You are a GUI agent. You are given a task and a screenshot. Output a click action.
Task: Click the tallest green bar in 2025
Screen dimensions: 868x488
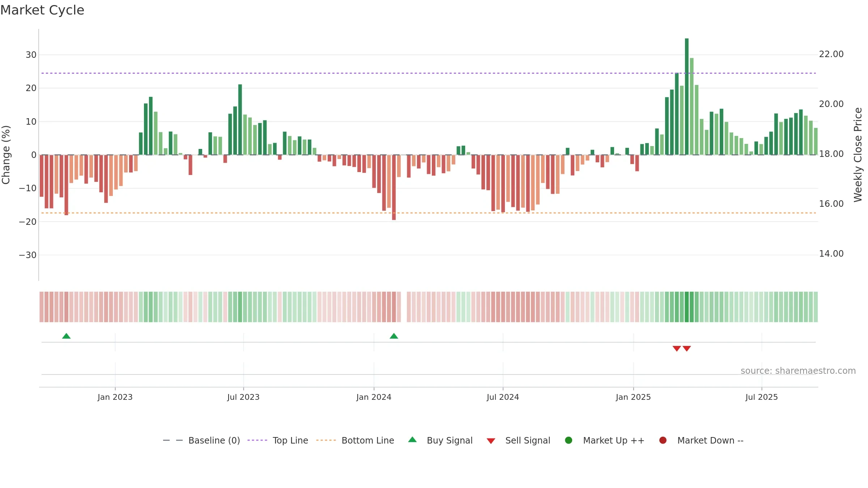[687, 97]
